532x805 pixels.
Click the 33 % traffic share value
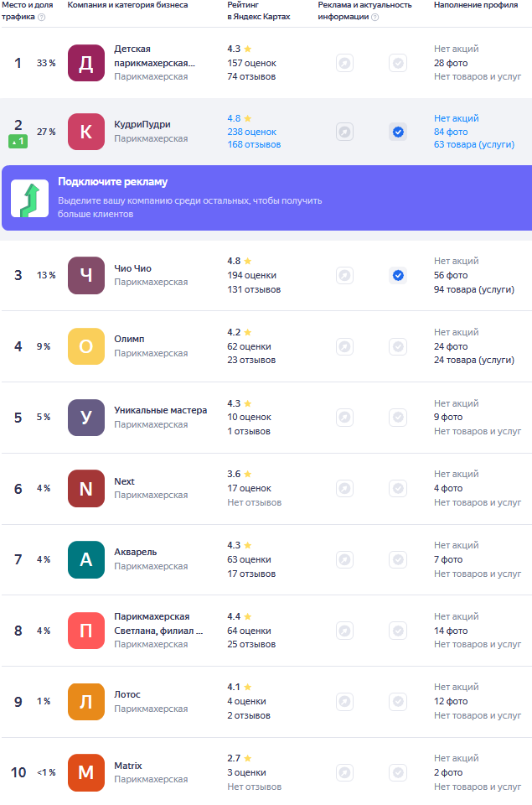[x=46, y=63]
